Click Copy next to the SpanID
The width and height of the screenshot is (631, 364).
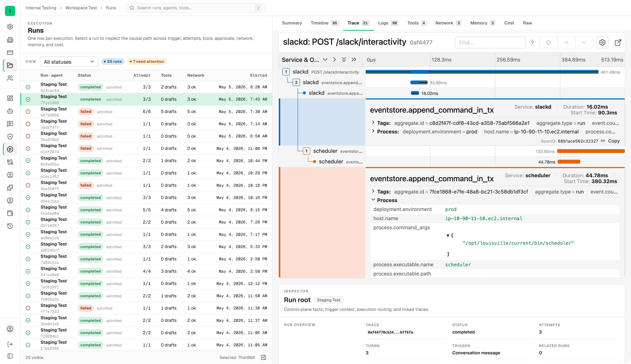(x=614, y=141)
